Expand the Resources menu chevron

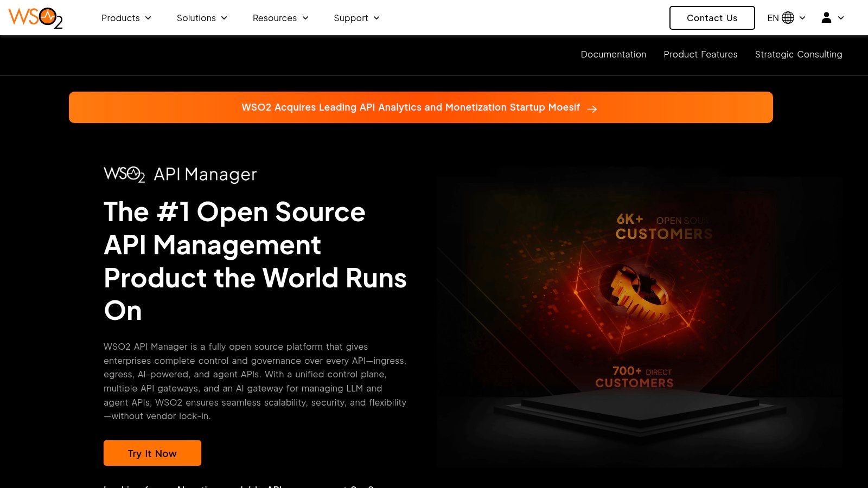tap(305, 18)
